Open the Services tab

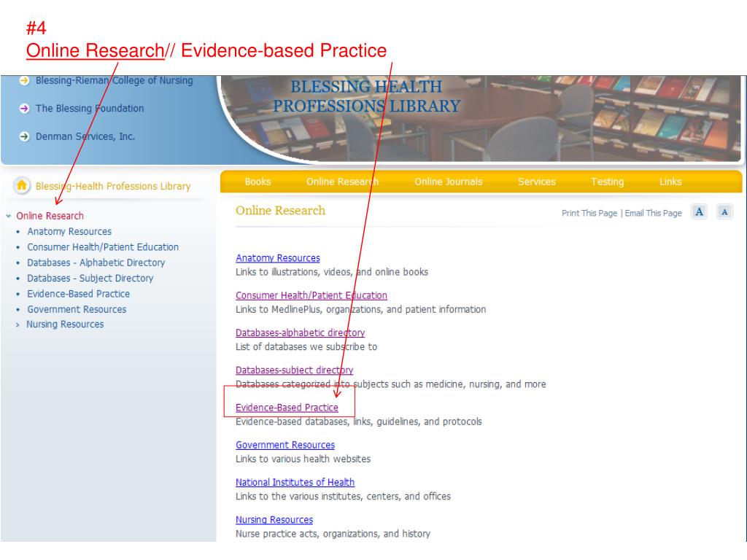536,182
